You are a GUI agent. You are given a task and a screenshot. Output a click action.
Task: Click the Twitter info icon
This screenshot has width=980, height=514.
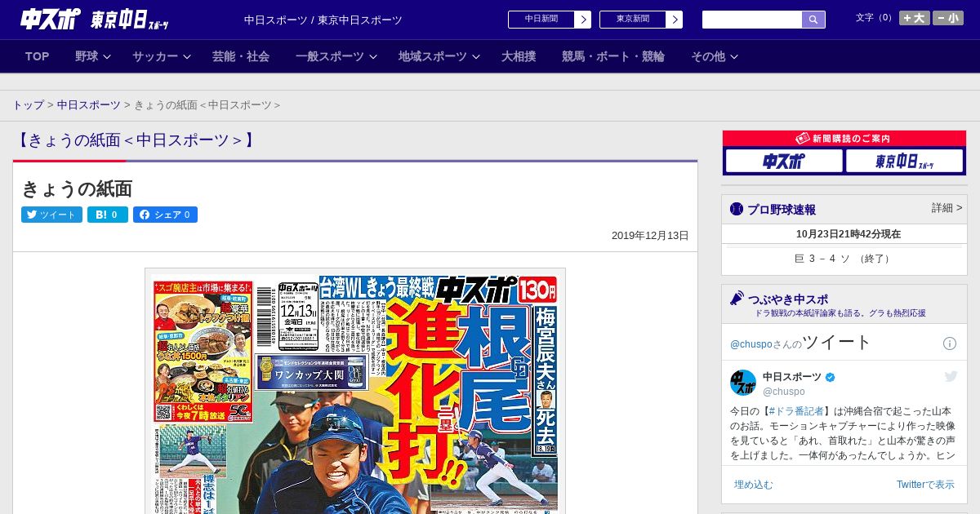[x=950, y=343]
